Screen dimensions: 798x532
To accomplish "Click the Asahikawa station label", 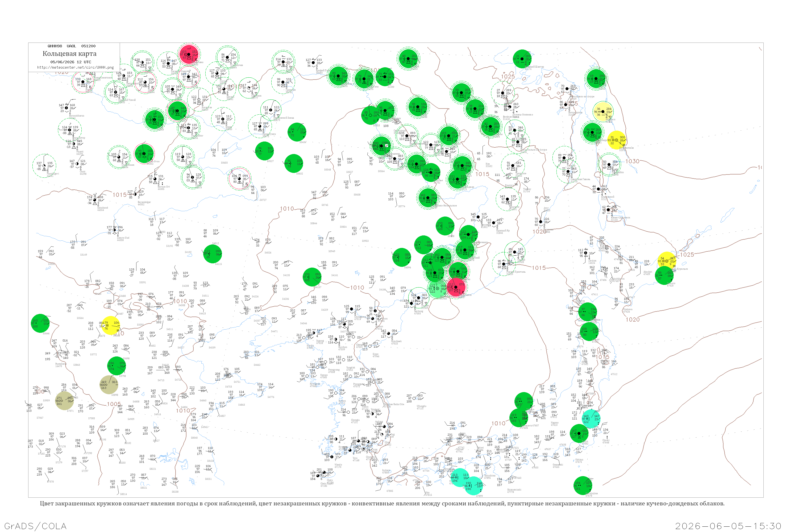I will [618, 279].
